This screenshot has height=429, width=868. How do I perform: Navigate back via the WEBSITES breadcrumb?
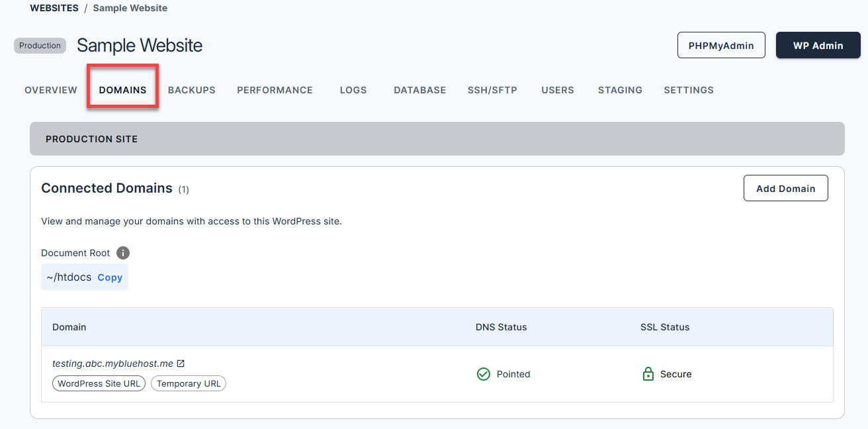coord(54,8)
